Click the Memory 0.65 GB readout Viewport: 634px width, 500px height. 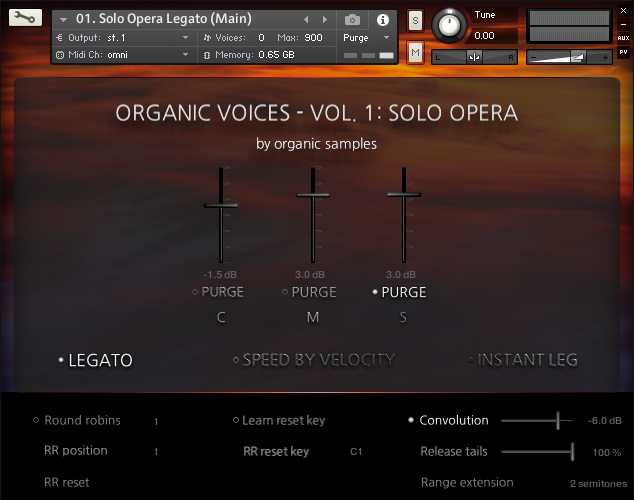(277, 55)
